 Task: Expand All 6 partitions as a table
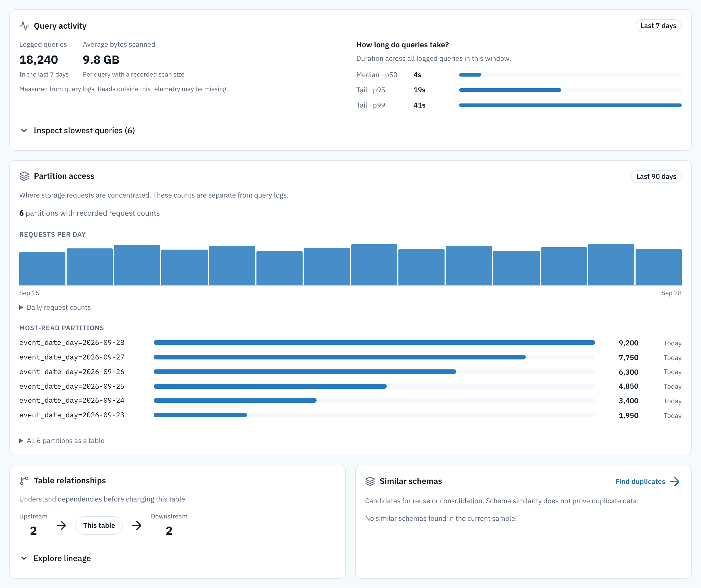pyautogui.click(x=62, y=440)
